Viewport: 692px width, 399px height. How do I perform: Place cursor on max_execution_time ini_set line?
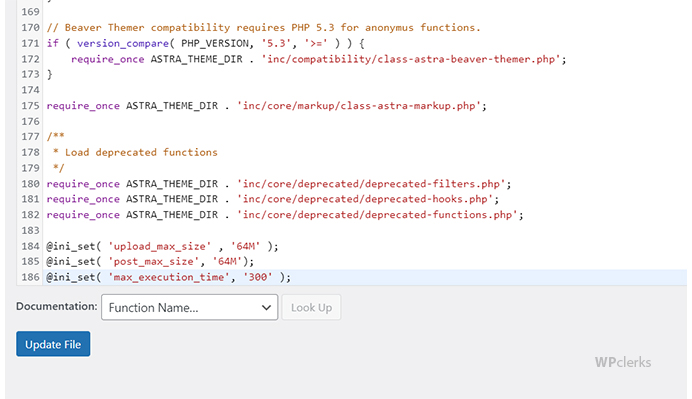pyautogui.click(x=169, y=277)
